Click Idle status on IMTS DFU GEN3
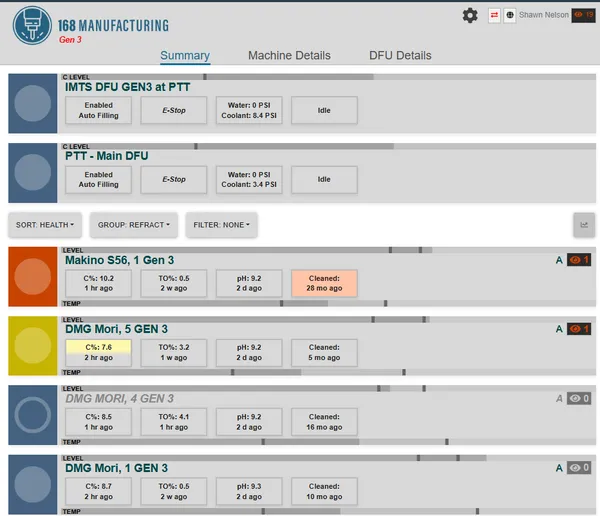 click(324, 110)
